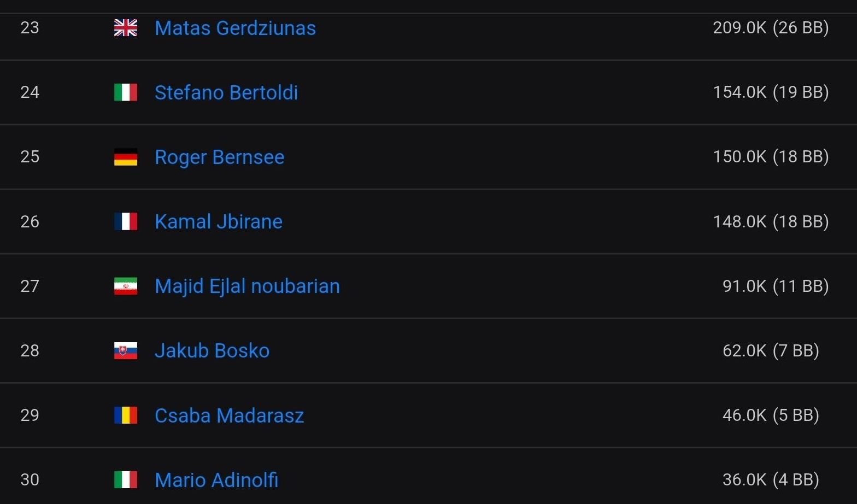Click the Italian flag beside Mario Adinolfi
The width and height of the screenshot is (857, 504).
click(x=125, y=480)
